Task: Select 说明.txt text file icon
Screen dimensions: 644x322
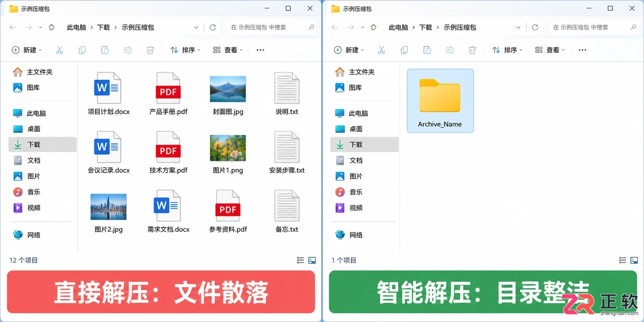Action: 287,88
